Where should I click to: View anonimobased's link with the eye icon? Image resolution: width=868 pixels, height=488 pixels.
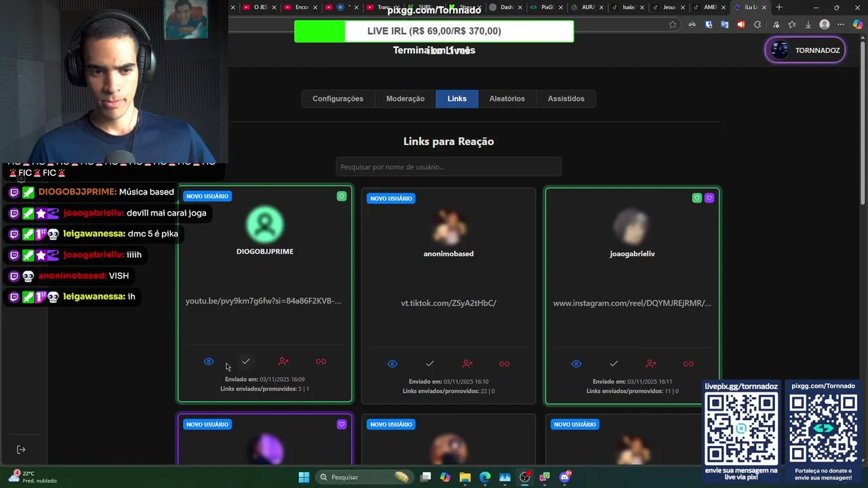(393, 364)
